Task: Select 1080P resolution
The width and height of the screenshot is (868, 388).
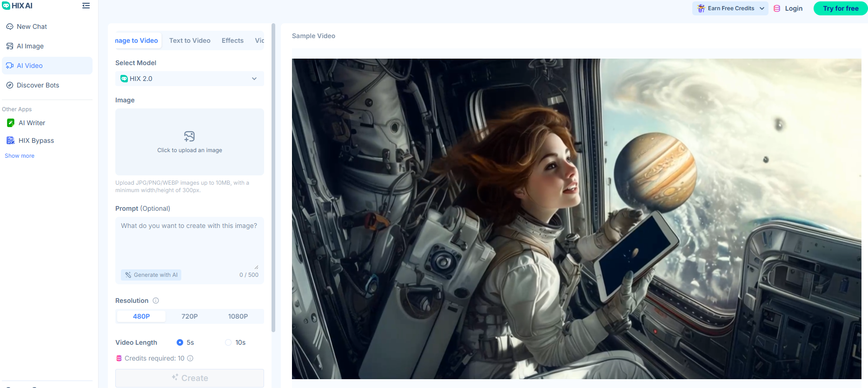Action: (x=238, y=316)
